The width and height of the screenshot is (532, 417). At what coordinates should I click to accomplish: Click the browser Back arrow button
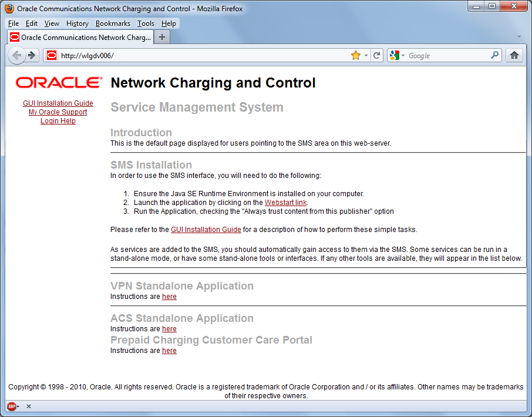(x=17, y=55)
